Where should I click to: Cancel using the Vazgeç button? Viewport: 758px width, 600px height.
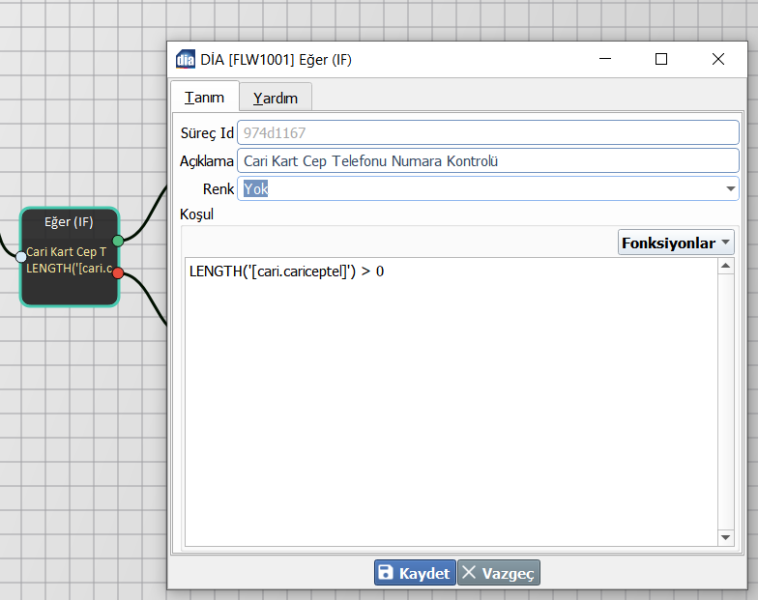point(498,573)
